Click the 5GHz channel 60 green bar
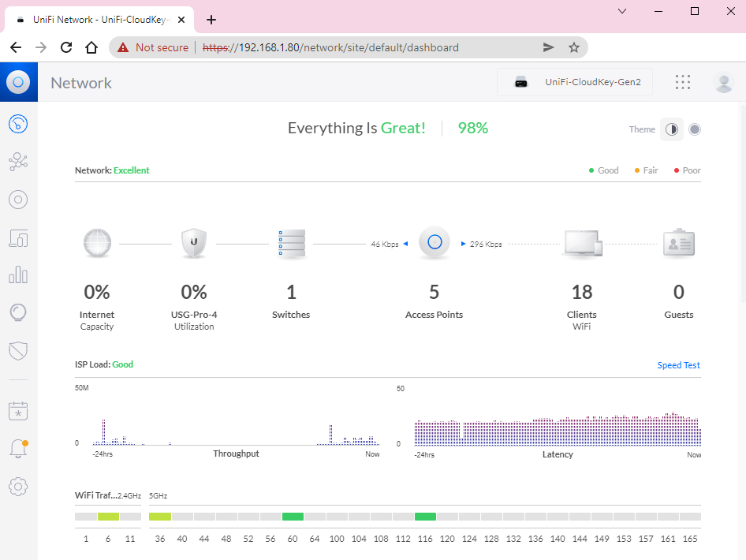The width and height of the screenshot is (746, 560). [293, 517]
